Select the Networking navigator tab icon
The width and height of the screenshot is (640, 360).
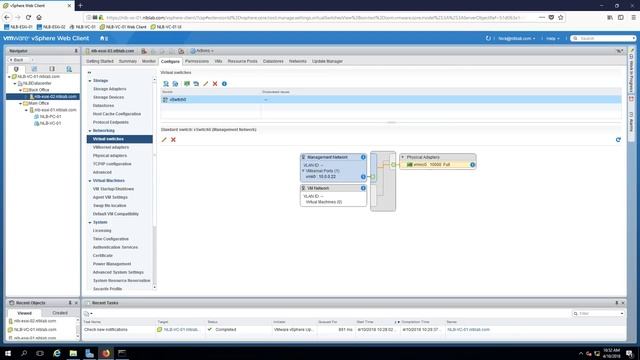pos(69,69)
